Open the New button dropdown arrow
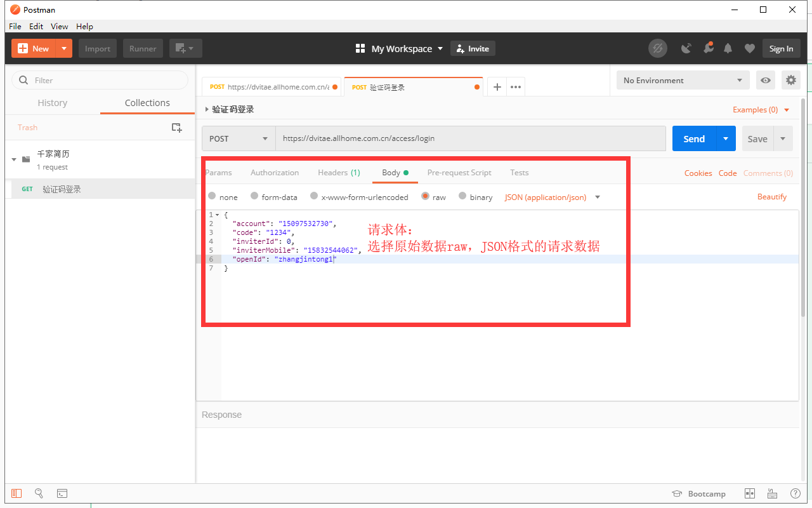The width and height of the screenshot is (812, 508). pyautogui.click(x=64, y=48)
